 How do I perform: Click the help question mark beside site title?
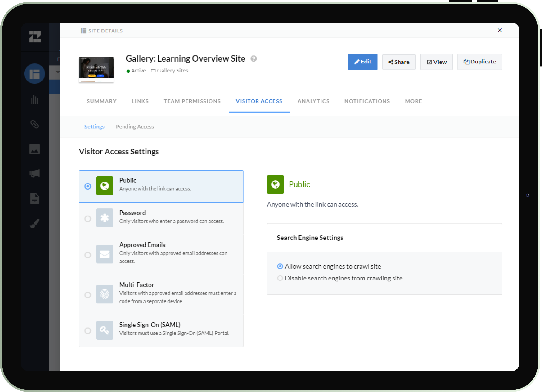click(x=254, y=59)
